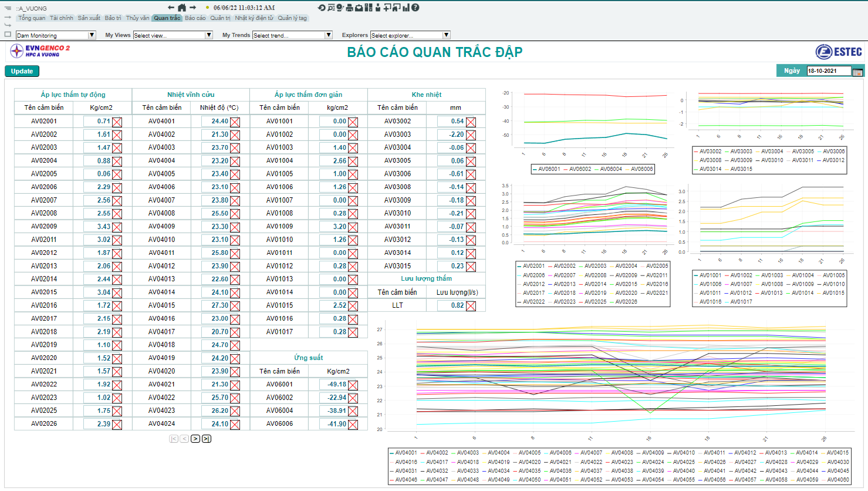Switch to the Tài chính tab
This screenshot has height=491, width=868.
[62, 18]
